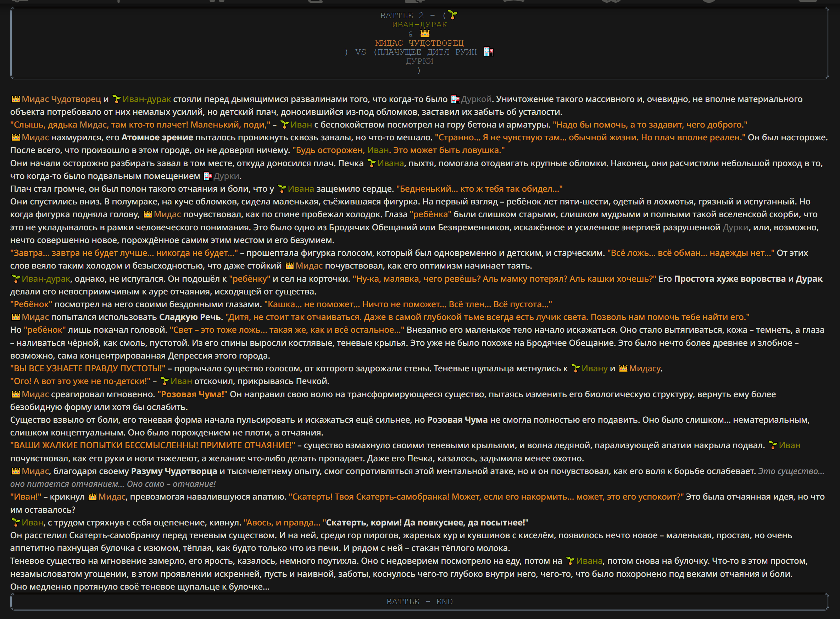Click crown icon before "Мидас, благодаря своему"
The image size is (840, 619).
tap(15, 471)
